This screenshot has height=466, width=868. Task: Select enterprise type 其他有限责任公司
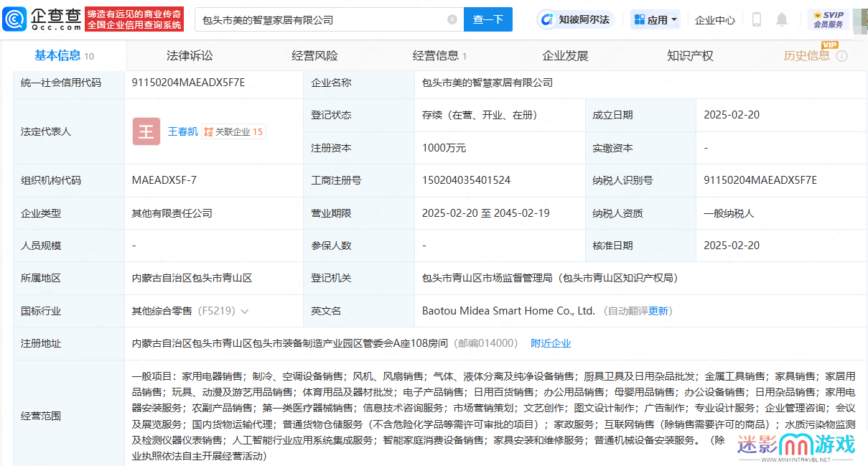click(172, 213)
